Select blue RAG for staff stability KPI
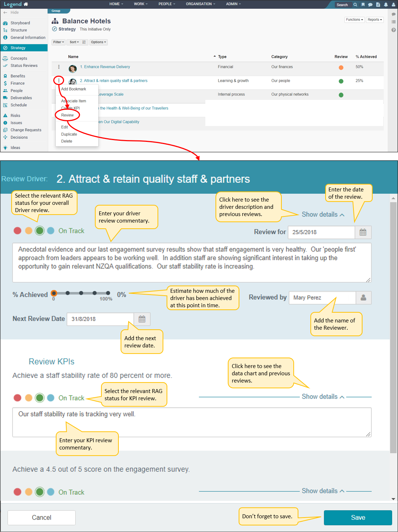 (51, 398)
